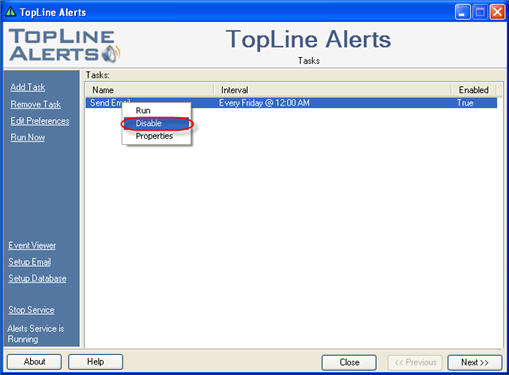Click the 'True' enabled value
The height and width of the screenshot is (375, 509).
pos(465,103)
